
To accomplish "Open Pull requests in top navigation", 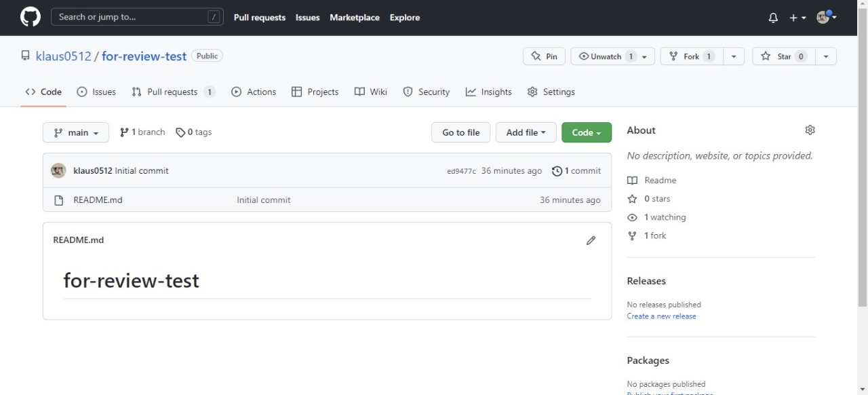I will pyautogui.click(x=260, y=18).
